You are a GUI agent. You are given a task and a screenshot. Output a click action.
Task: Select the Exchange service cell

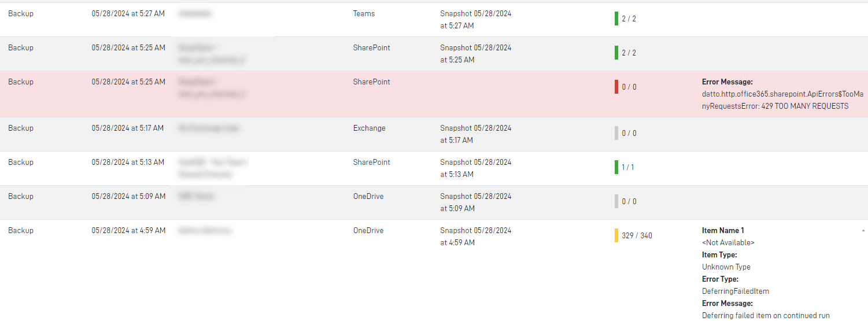click(x=369, y=128)
